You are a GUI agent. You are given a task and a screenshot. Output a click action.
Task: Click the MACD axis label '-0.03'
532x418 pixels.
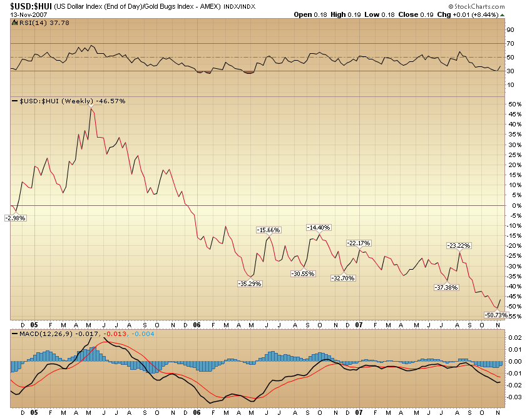pyautogui.click(x=514, y=397)
